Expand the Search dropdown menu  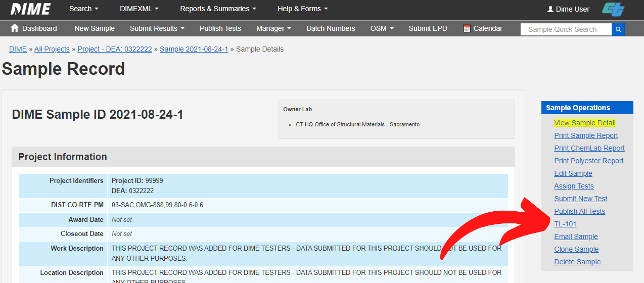pyautogui.click(x=83, y=9)
